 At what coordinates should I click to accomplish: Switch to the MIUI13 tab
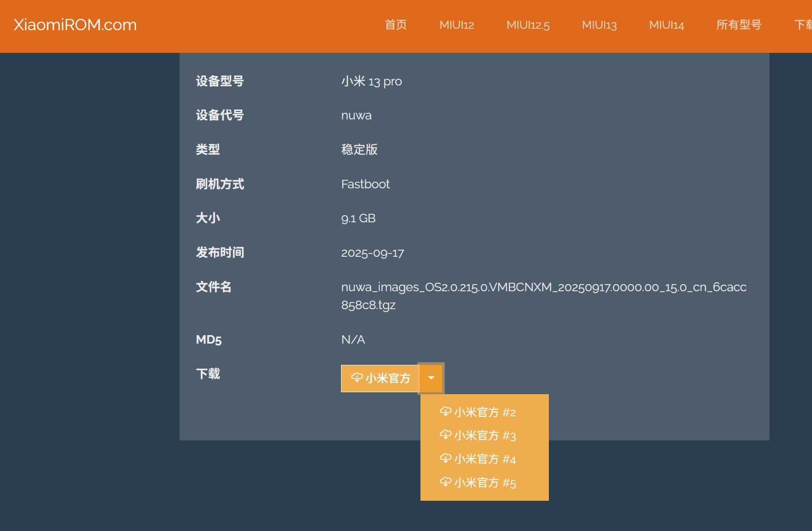[x=599, y=25]
